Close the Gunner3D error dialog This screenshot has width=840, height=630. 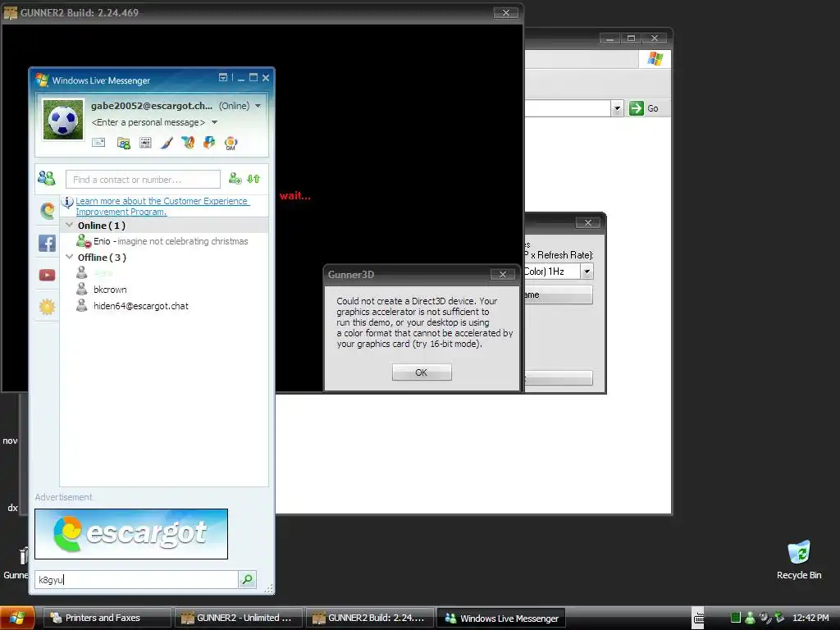point(503,274)
